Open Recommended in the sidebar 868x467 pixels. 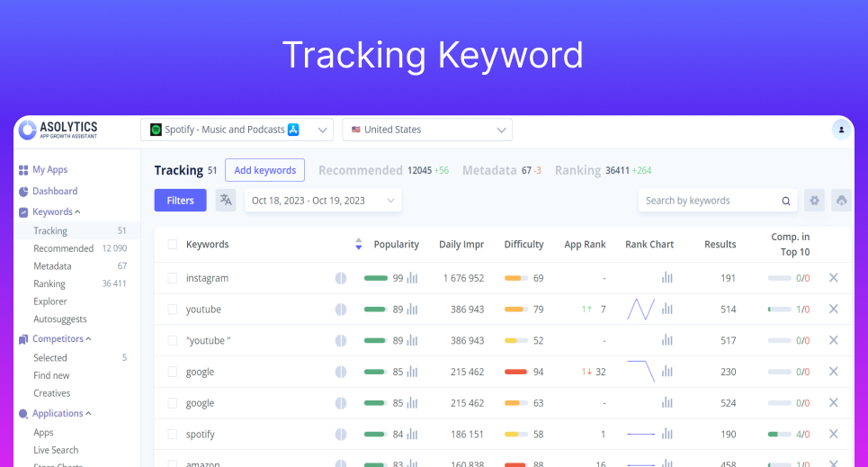[x=63, y=248]
